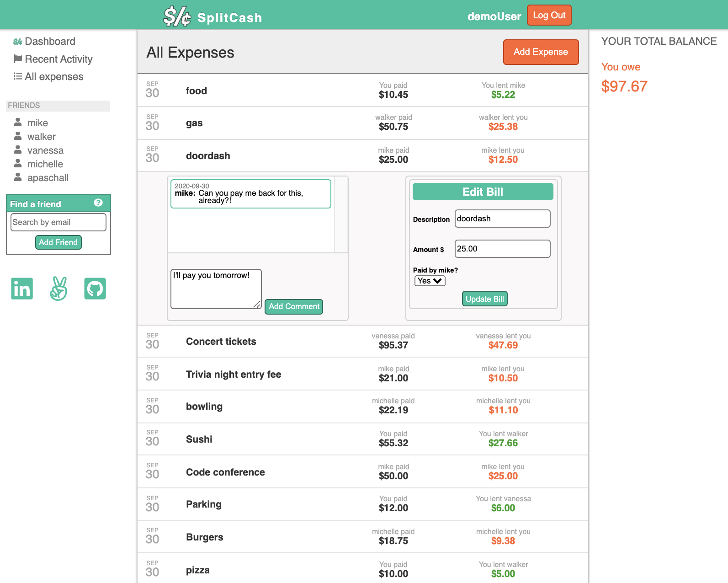728x583 pixels.
Task: Expand the pizza expense row
Action: click(363, 568)
